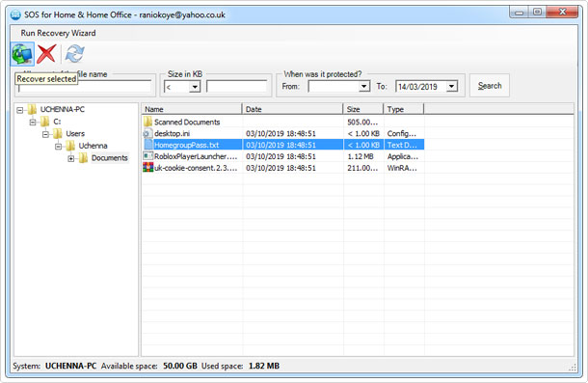
Task: Click the 50.00 GB available space value
Action: [x=180, y=366]
